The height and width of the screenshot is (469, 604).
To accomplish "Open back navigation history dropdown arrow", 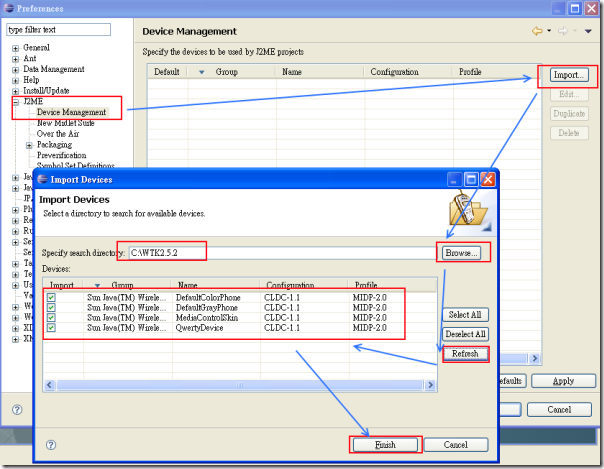I will [x=549, y=31].
